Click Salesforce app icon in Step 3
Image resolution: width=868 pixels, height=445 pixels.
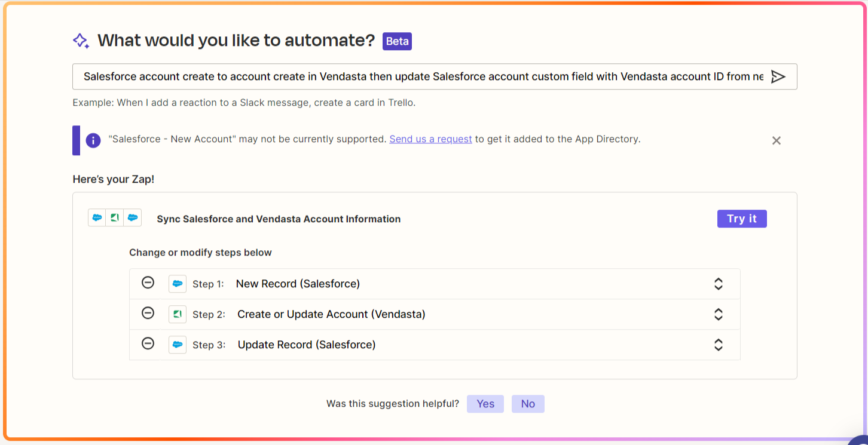point(178,345)
